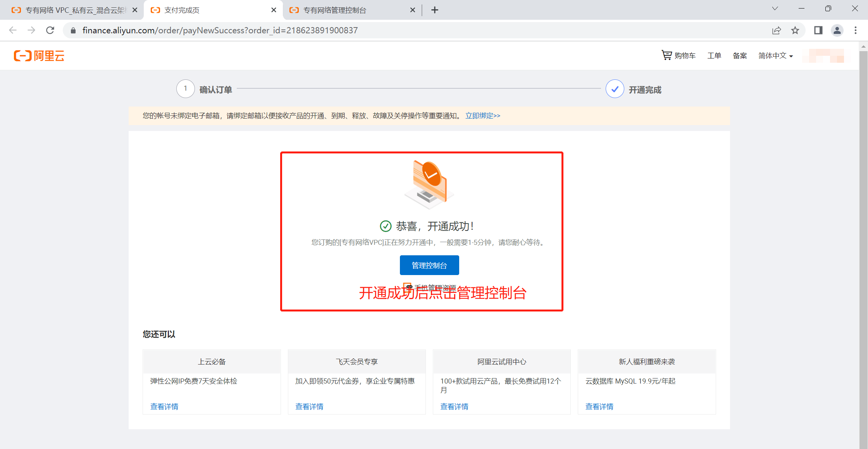
Task: Open 查看详情 under 阿里云试用中心
Action: coord(454,406)
